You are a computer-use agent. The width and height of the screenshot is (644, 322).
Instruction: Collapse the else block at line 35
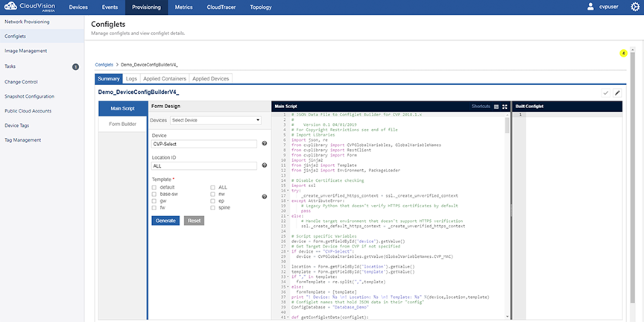(x=288, y=287)
